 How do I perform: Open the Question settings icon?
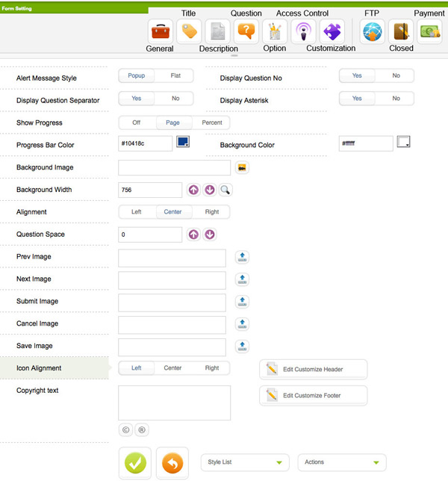click(246, 31)
